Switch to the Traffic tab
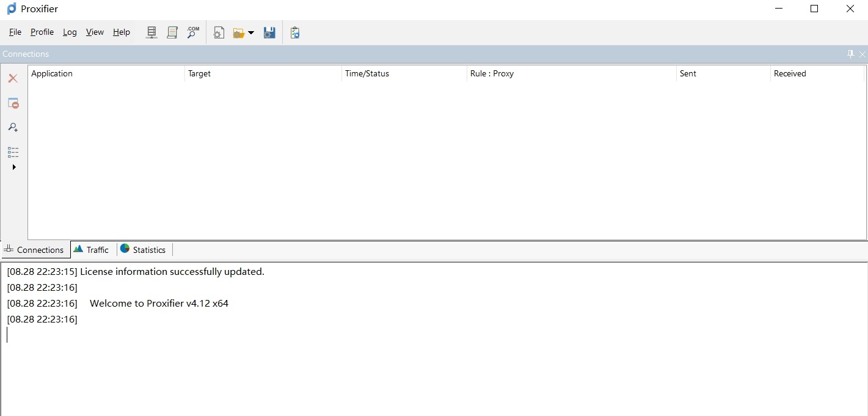The image size is (868, 416). pyautogui.click(x=92, y=250)
